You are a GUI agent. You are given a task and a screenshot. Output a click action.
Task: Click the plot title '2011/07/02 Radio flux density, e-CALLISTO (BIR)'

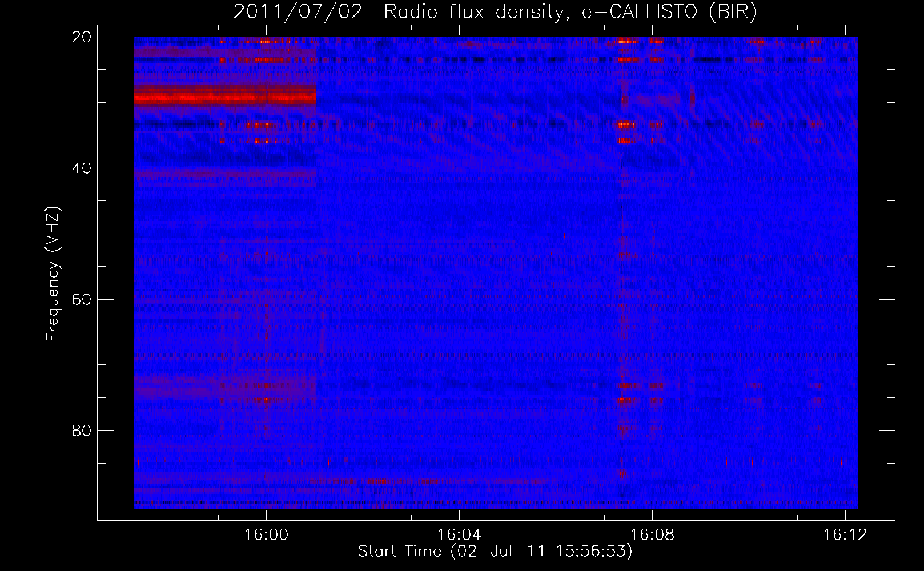point(495,11)
